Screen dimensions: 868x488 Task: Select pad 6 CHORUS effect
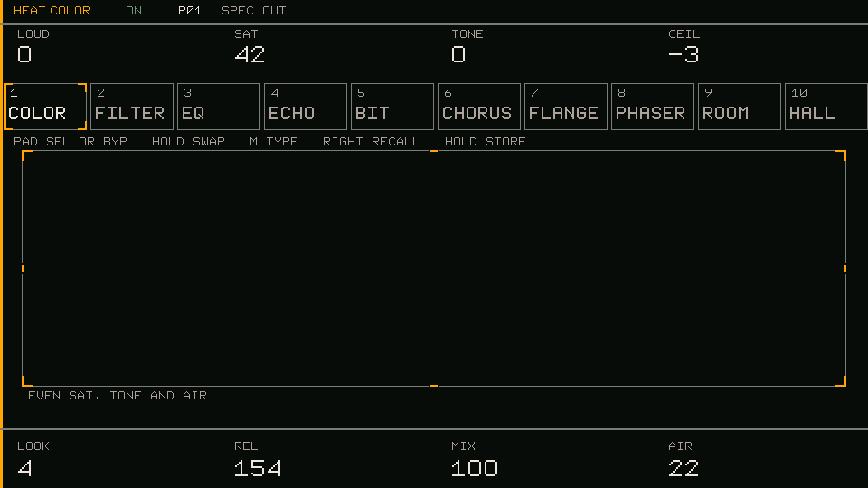coord(479,107)
